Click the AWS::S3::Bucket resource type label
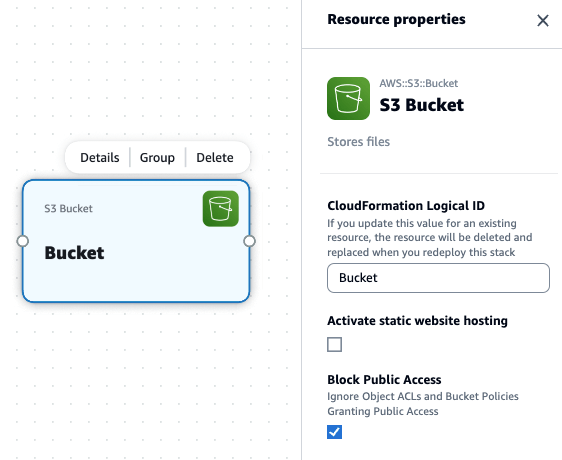 [419, 83]
